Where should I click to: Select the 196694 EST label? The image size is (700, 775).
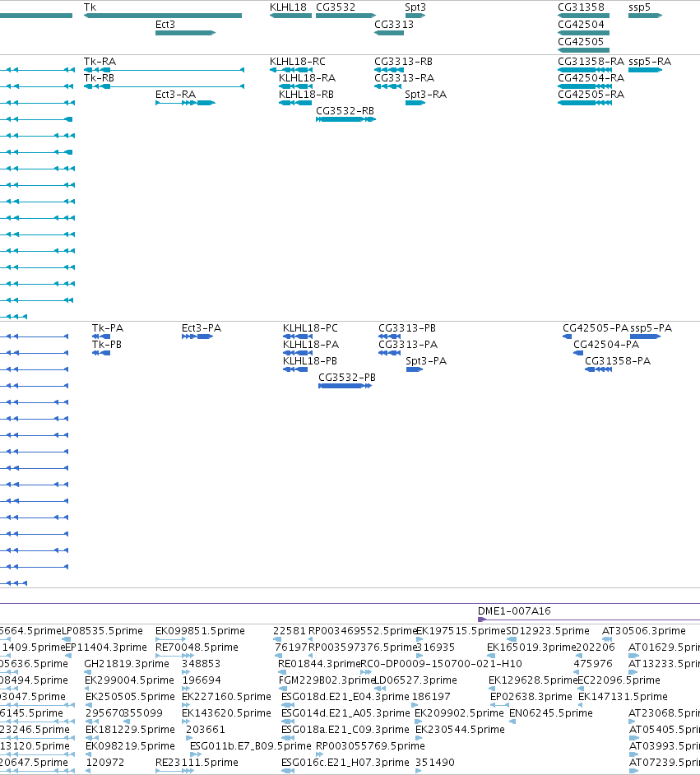pyautogui.click(x=202, y=680)
